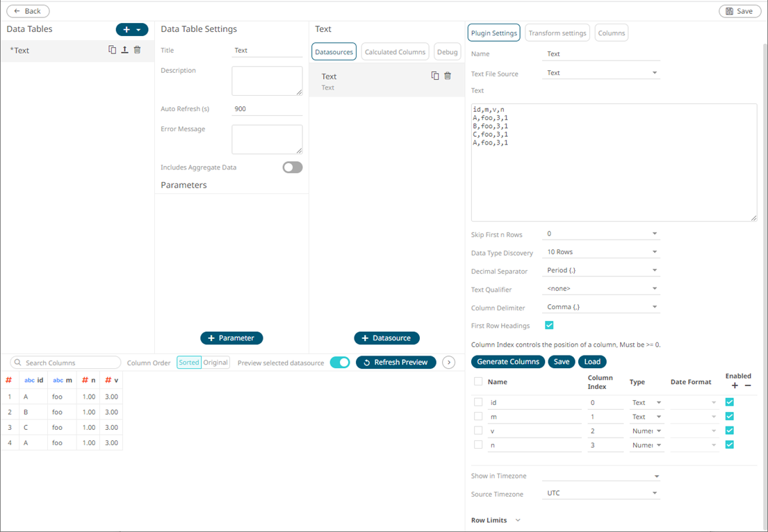
Task: Uncheck the First Row Headings checkbox
Action: (x=549, y=325)
